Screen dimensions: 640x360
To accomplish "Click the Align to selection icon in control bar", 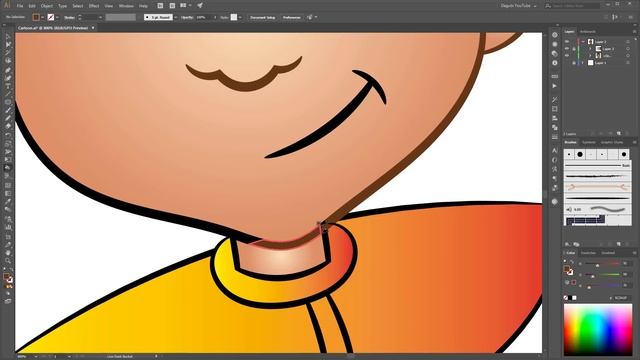I will [310, 17].
